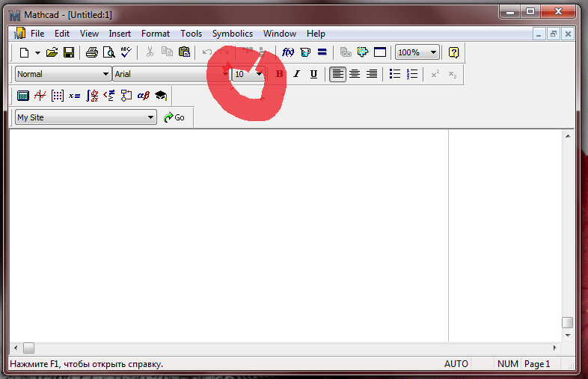Open the Insert menu
The image size is (588, 379).
[x=120, y=34]
